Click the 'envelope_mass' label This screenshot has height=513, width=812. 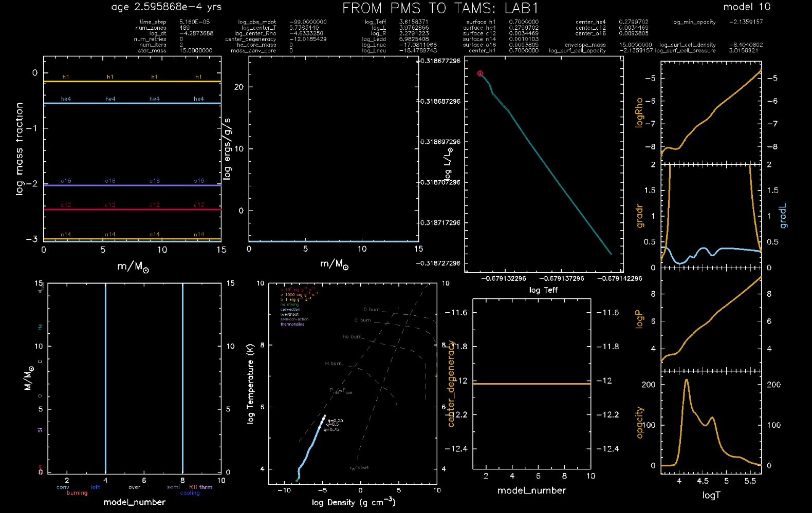pyautogui.click(x=585, y=45)
